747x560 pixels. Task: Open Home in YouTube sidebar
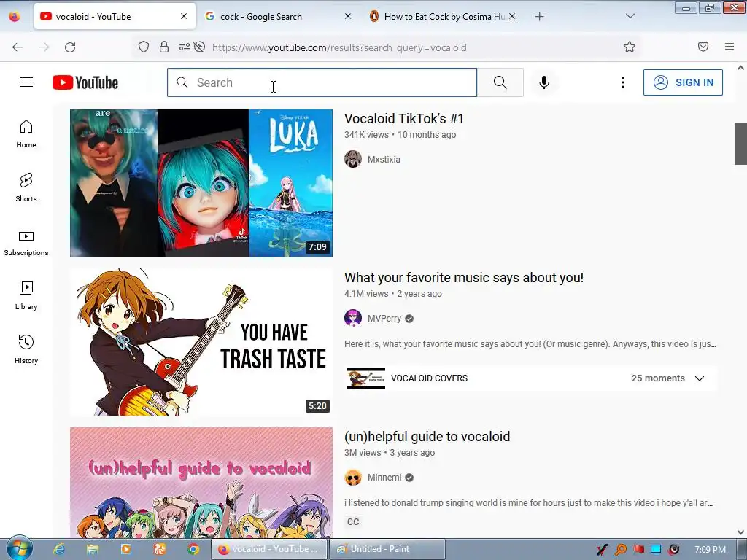26,134
